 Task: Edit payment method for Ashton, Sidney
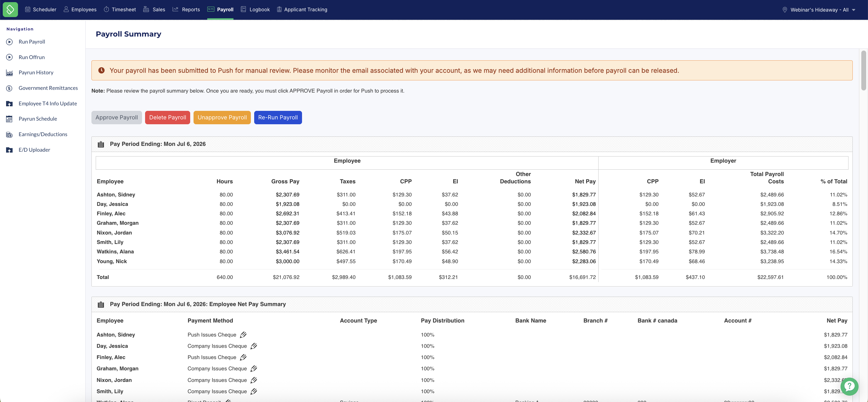pyautogui.click(x=243, y=335)
